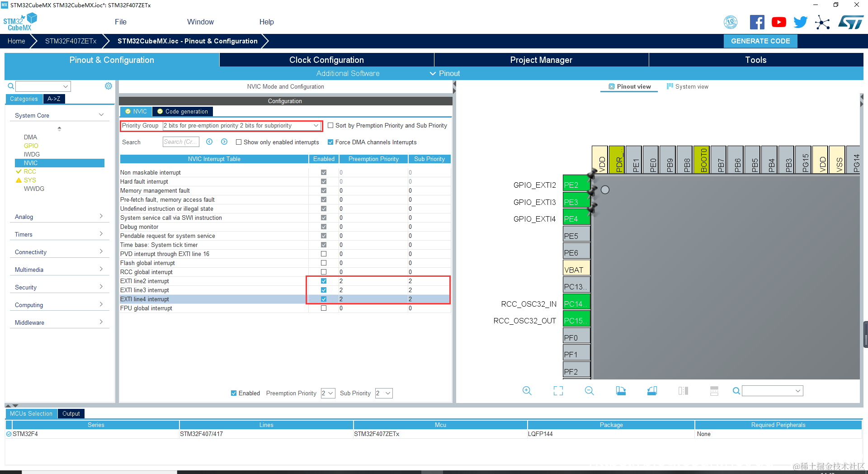Click the GENERATE CODE button
The height and width of the screenshot is (474, 868).
(x=760, y=41)
